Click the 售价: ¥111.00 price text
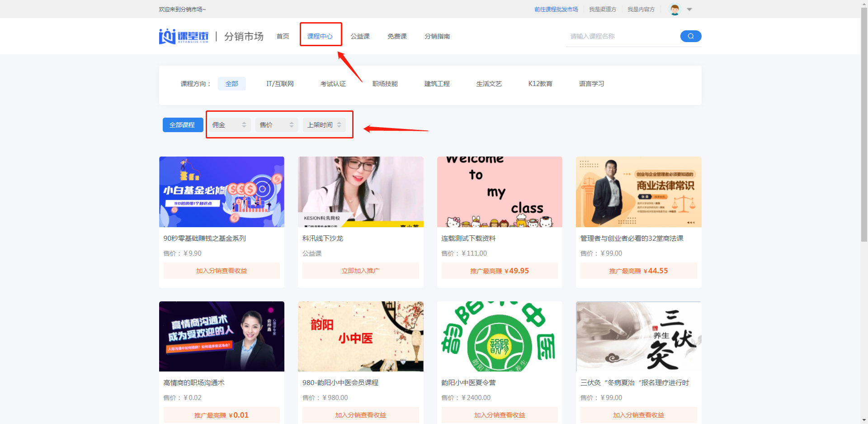868x424 pixels. (x=464, y=253)
